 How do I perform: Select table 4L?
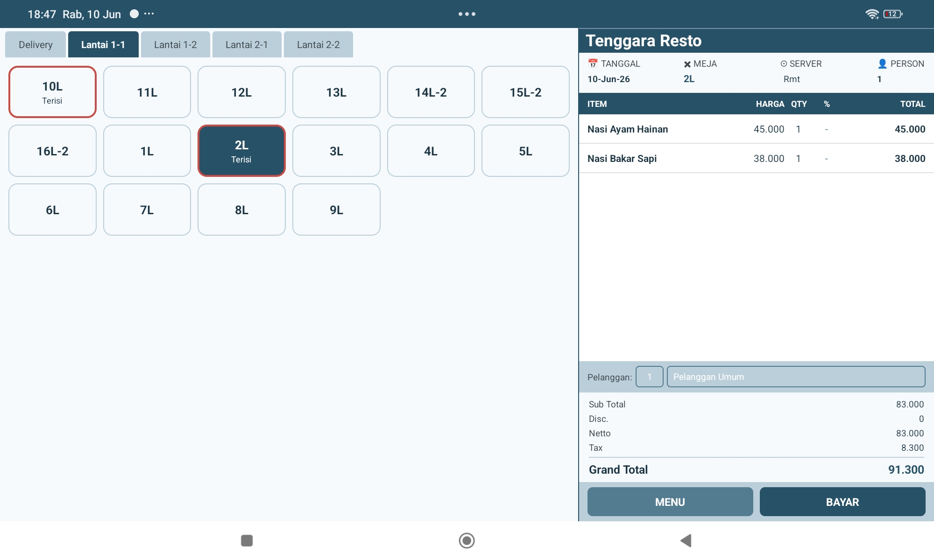point(431,151)
